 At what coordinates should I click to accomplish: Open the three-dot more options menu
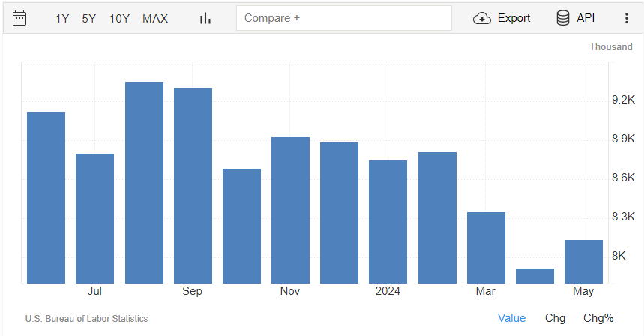coord(626,18)
